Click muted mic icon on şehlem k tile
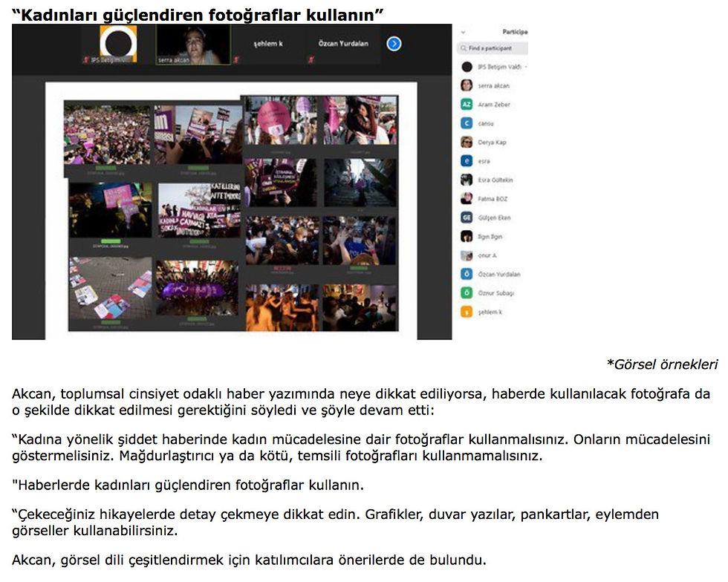Screen dimensions: 728x582 pyautogui.click(x=236, y=60)
